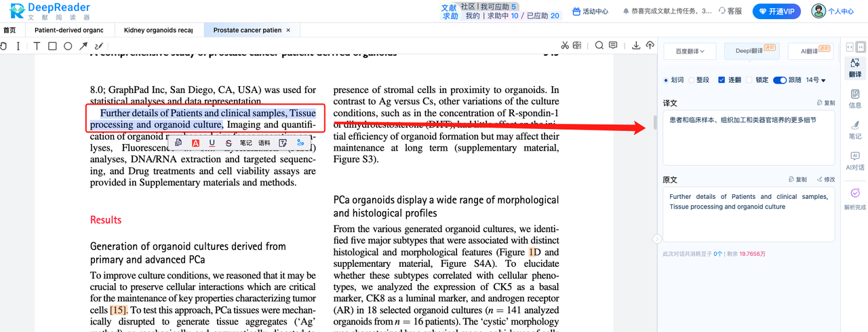The width and height of the screenshot is (868, 332).
Task: Open AI对话 sidebar panel
Action: point(854,162)
